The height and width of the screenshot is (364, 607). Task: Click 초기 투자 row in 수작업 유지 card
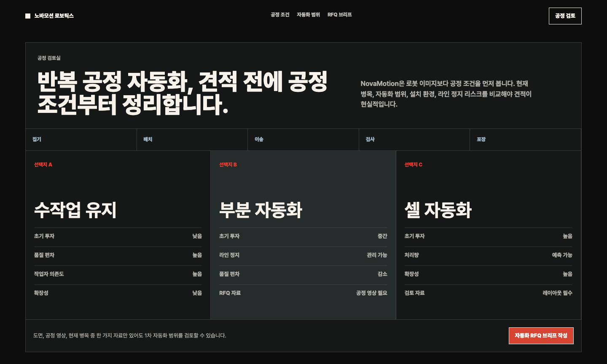tap(118, 236)
